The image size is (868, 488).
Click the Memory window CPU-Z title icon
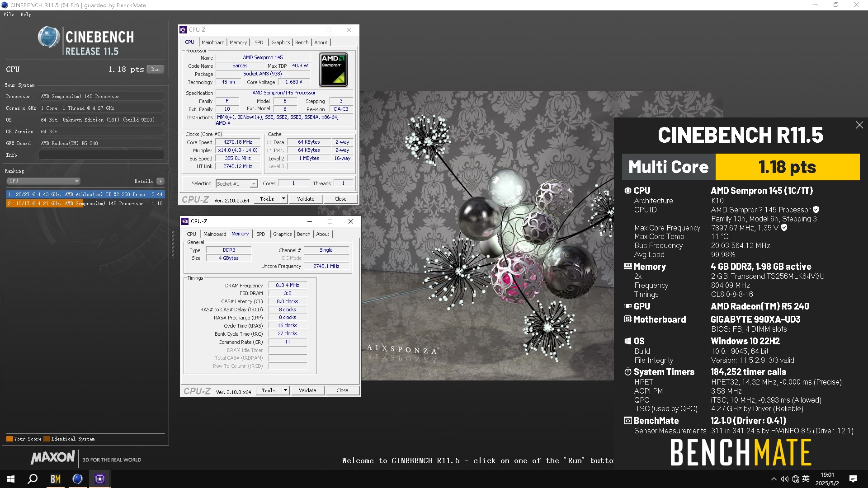point(185,221)
